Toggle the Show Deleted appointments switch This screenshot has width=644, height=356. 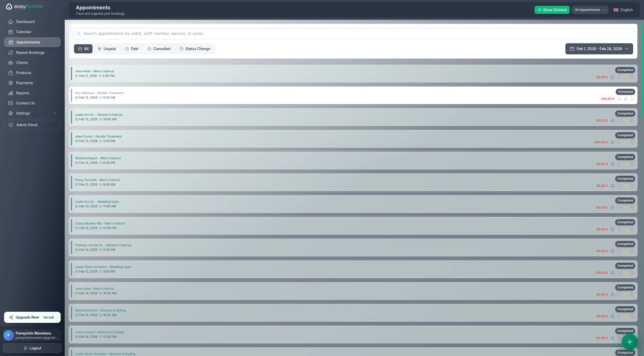pyautogui.click(x=552, y=10)
